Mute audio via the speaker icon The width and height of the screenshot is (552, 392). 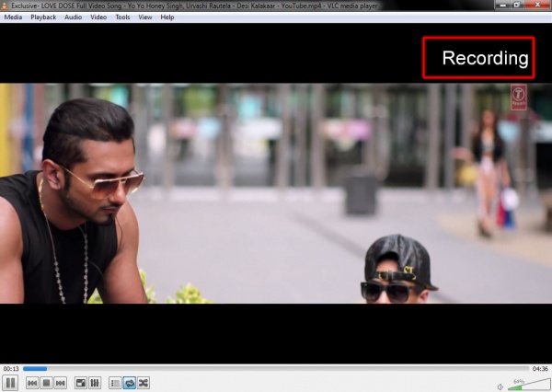point(500,387)
